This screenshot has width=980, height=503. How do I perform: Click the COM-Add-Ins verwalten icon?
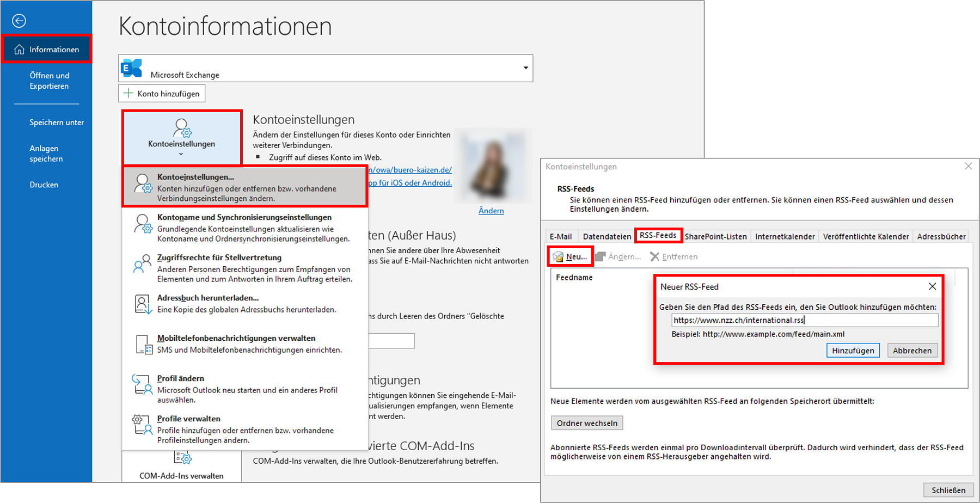click(182, 458)
